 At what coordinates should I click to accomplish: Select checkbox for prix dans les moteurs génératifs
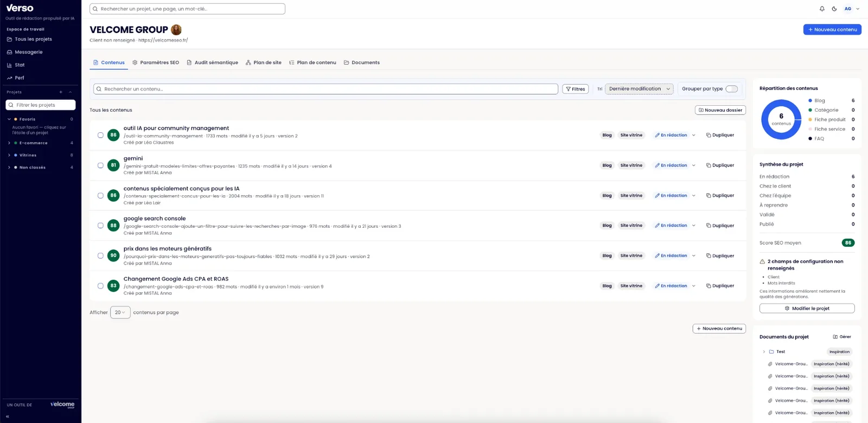pos(100,255)
